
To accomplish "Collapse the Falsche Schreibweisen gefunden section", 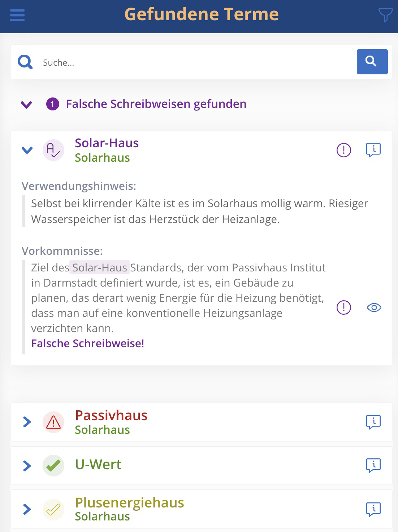I will (x=26, y=105).
